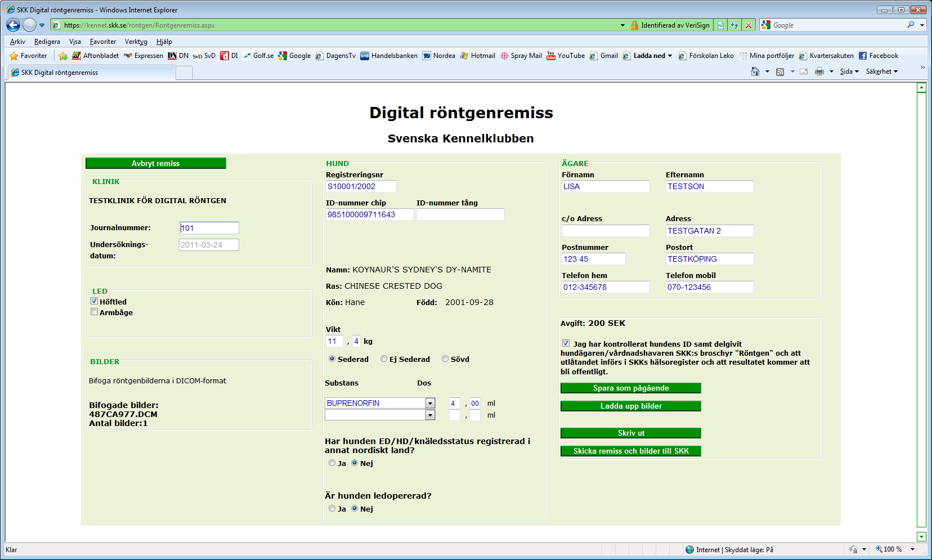The height and width of the screenshot is (560, 932).
Task: Click the Registreringsnr input field
Action: 361,186
